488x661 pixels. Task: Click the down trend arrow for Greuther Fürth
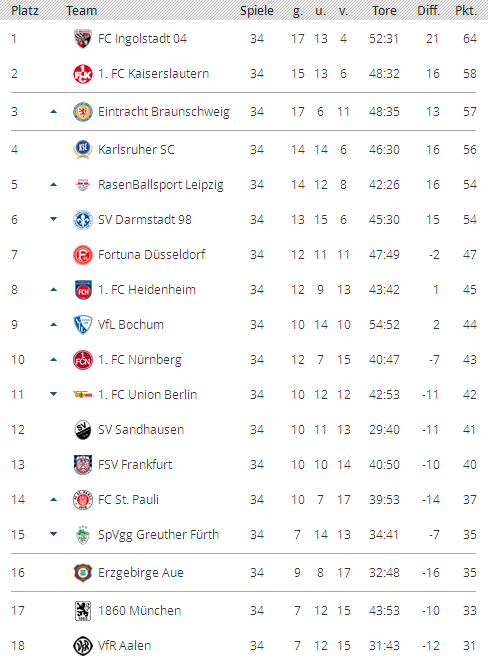click(x=53, y=534)
